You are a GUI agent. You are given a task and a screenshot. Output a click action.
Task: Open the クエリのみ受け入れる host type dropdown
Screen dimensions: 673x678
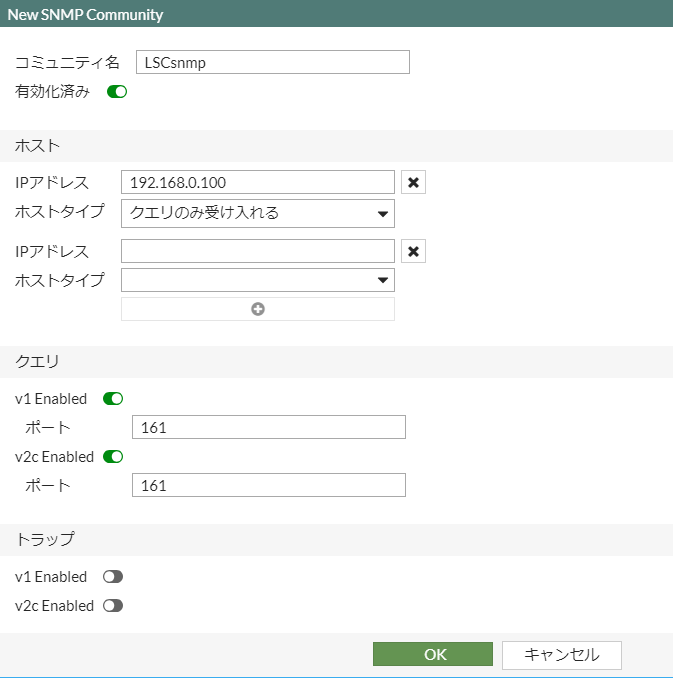pyautogui.click(x=258, y=213)
